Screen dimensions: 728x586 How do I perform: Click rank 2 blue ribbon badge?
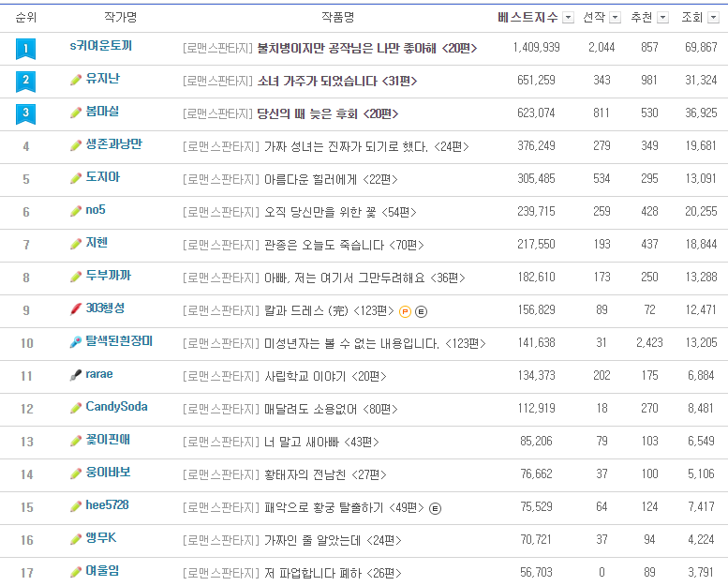(x=25, y=82)
